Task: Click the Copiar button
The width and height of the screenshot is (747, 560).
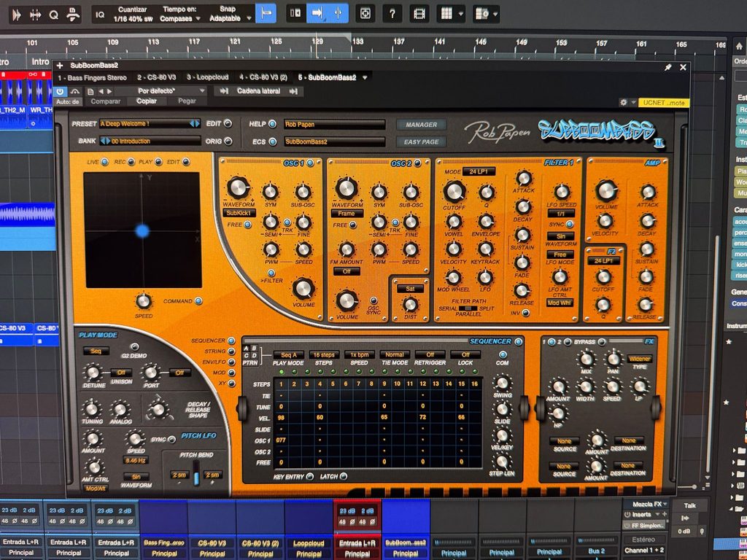Action: coord(146,101)
